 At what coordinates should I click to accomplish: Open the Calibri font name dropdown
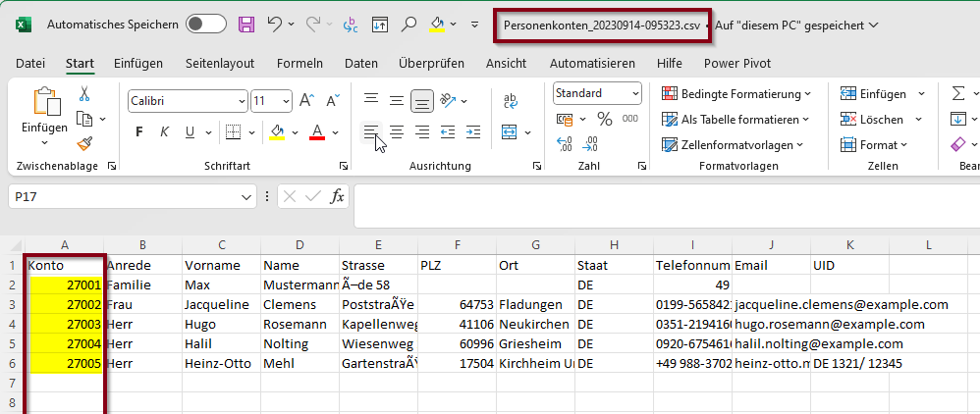click(242, 100)
